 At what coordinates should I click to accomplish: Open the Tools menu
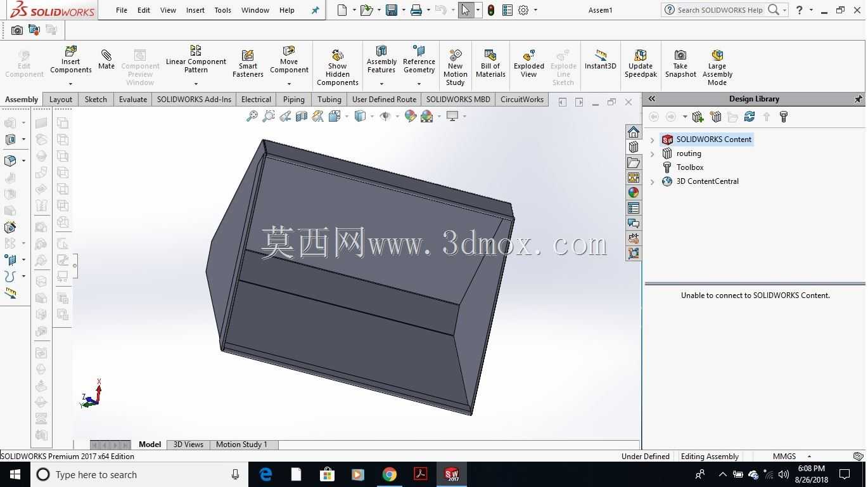coord(222,10)
